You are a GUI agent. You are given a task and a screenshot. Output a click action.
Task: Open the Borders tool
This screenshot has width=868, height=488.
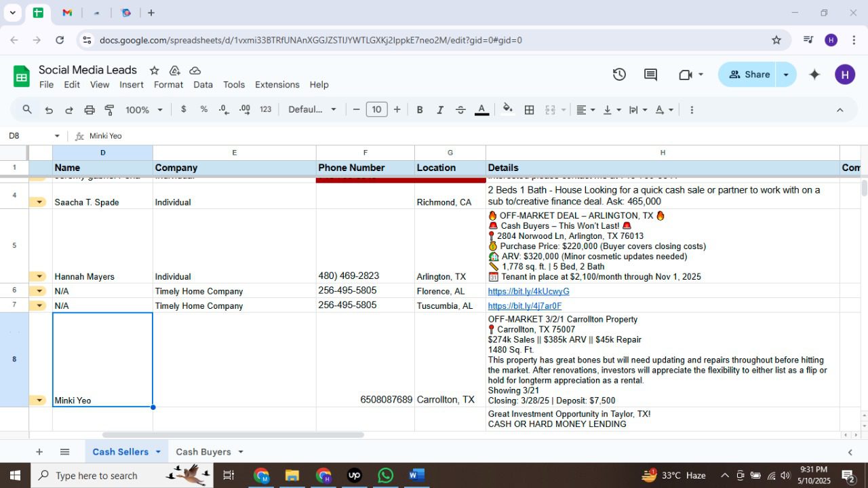pyautogui.click(x=529, y=110)
